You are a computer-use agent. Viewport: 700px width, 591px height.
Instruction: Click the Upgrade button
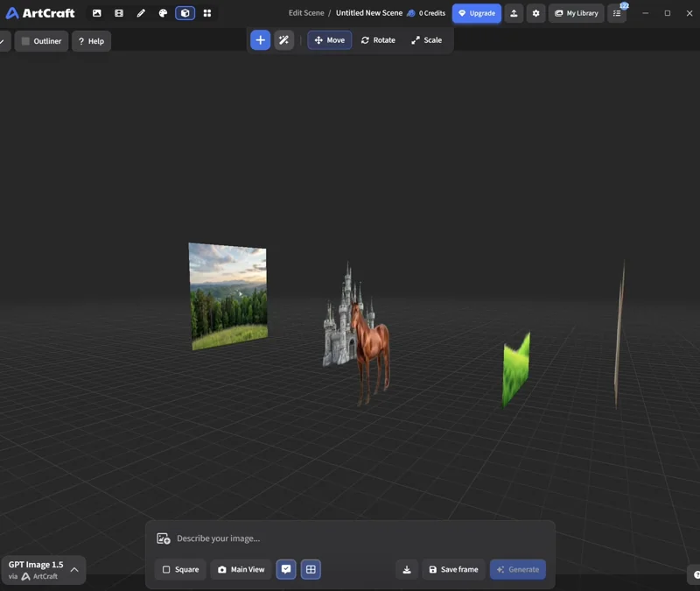coord(477,13)
